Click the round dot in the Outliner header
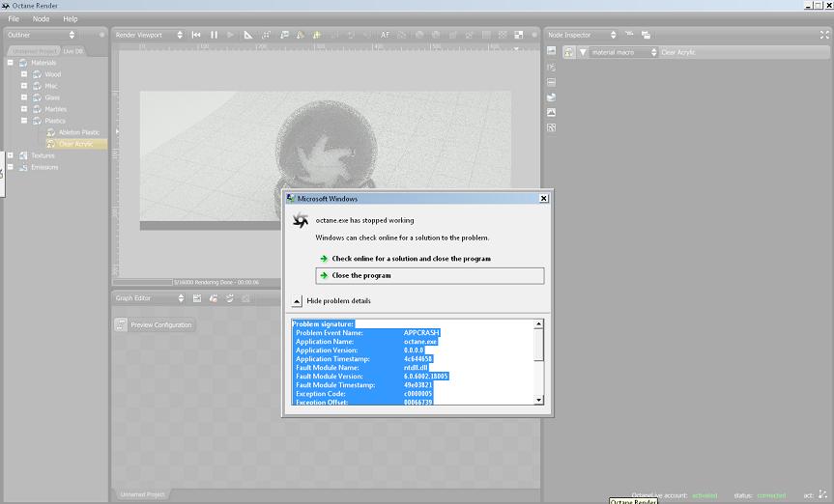 (x=101, y=35)
